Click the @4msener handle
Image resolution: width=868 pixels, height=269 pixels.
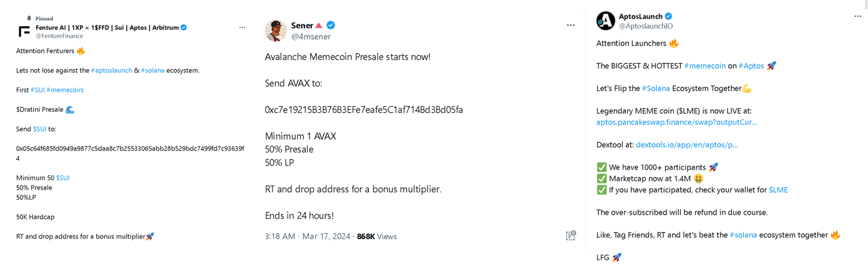pyautogui.click(x=311, y=37)
